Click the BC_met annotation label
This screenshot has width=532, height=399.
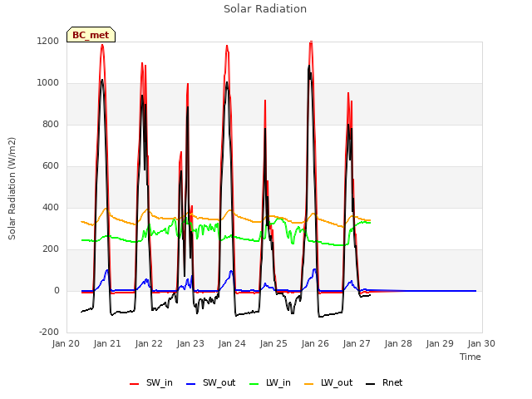91,35
